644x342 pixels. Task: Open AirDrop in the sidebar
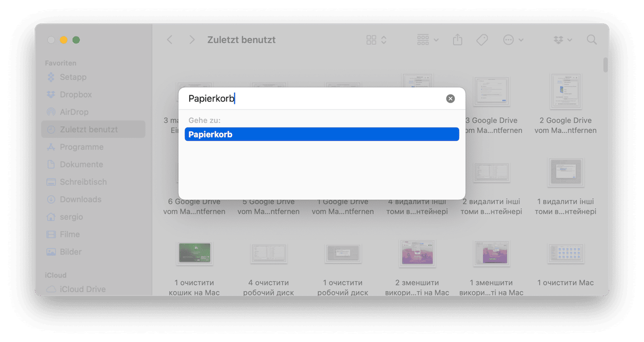(74, 112)
